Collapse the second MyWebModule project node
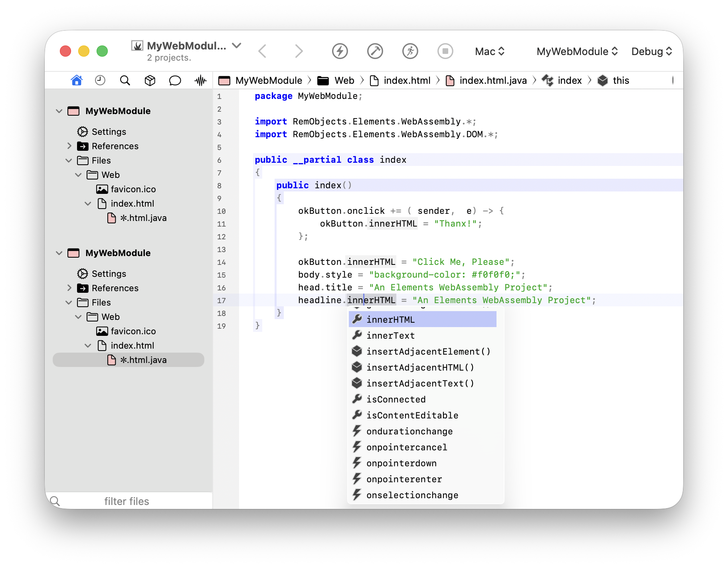 [x=59, y=253]
